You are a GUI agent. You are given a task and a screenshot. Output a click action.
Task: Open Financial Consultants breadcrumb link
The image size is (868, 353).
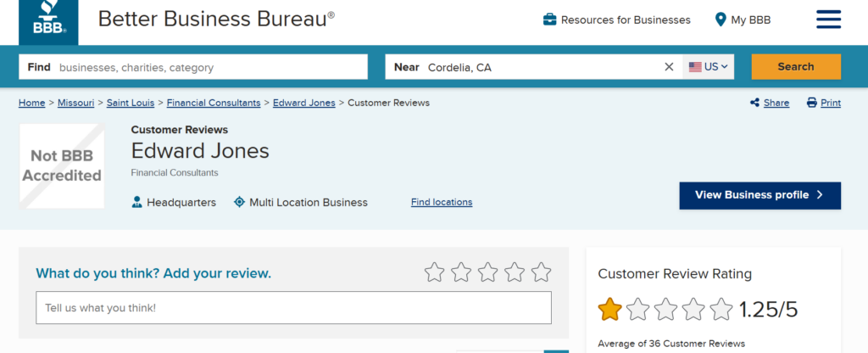point(214,103)
